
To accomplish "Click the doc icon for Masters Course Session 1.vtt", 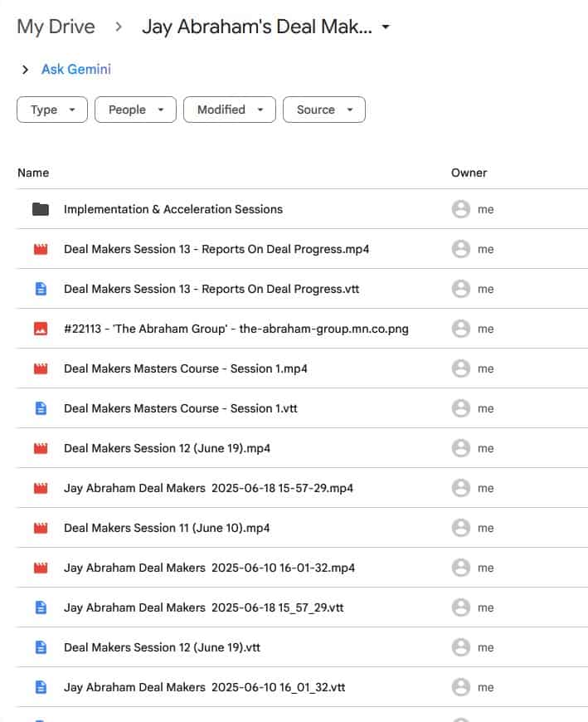I will coord(41,408).
